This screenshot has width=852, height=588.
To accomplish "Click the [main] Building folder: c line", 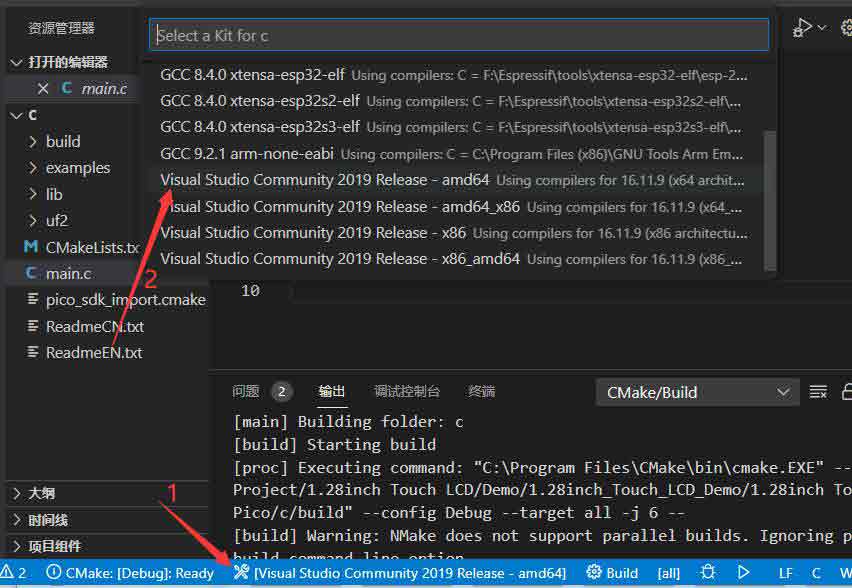I will [348, 422].
